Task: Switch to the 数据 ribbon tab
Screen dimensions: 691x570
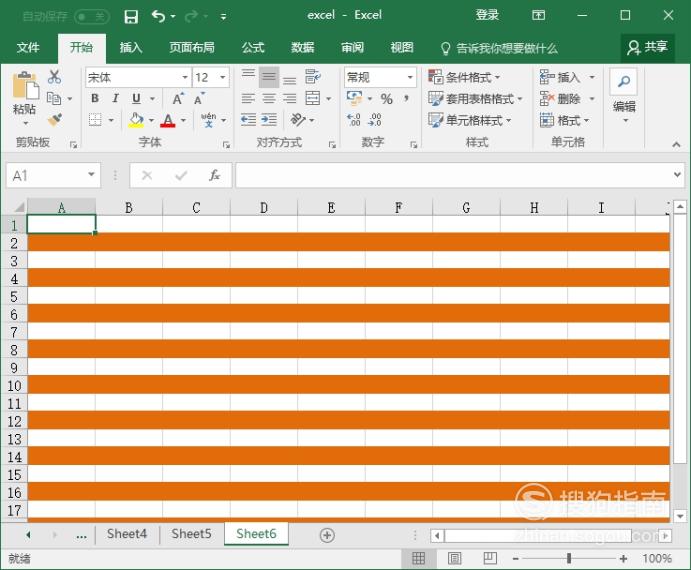Action: tap(303, 48)
